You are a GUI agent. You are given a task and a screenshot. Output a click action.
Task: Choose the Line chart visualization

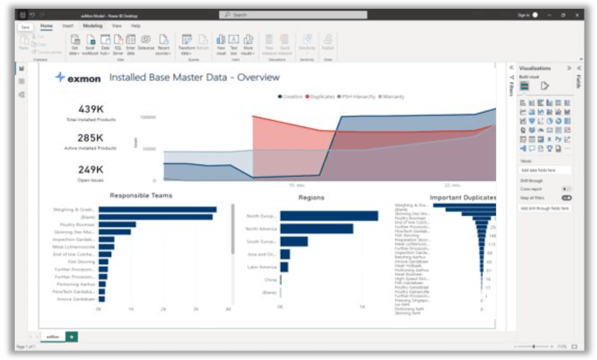[523, 112]
